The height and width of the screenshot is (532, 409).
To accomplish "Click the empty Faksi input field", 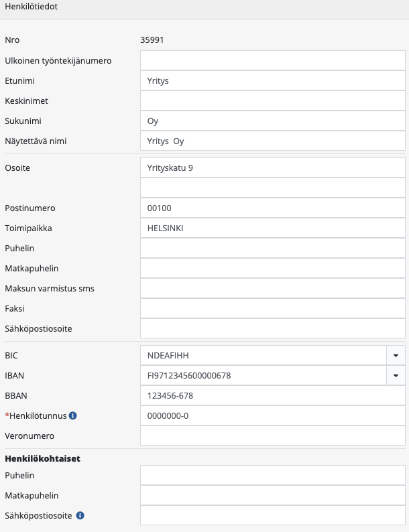I will [273, 308].
